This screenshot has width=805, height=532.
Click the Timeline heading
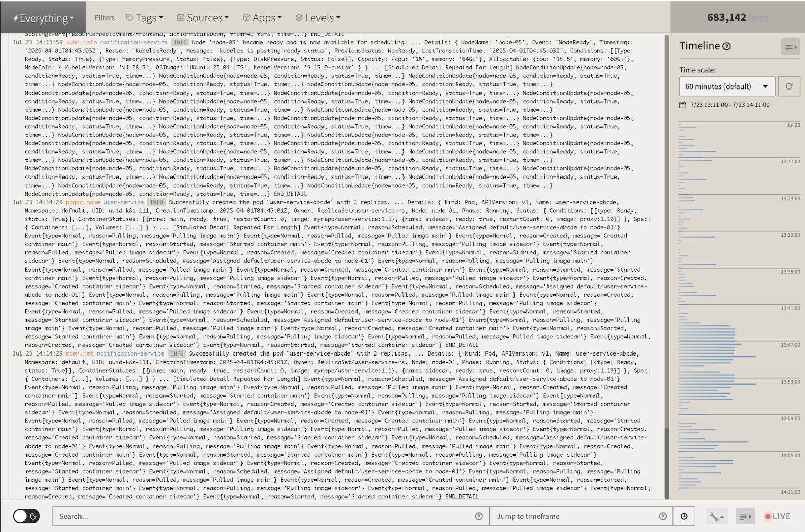pos(700,46)
